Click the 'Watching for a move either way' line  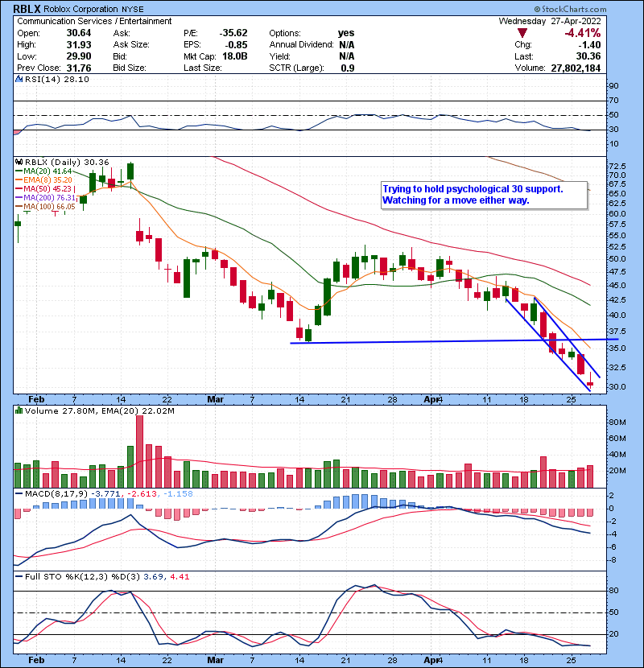[x=456, y=200]
